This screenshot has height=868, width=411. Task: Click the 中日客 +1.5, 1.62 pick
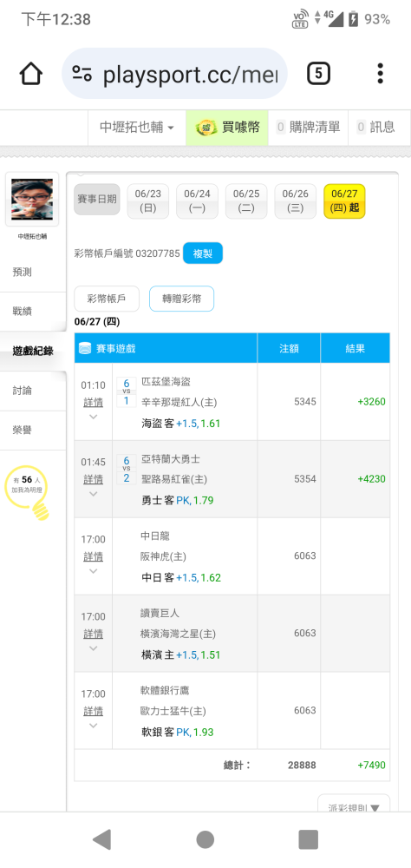[x=181, y=578]
